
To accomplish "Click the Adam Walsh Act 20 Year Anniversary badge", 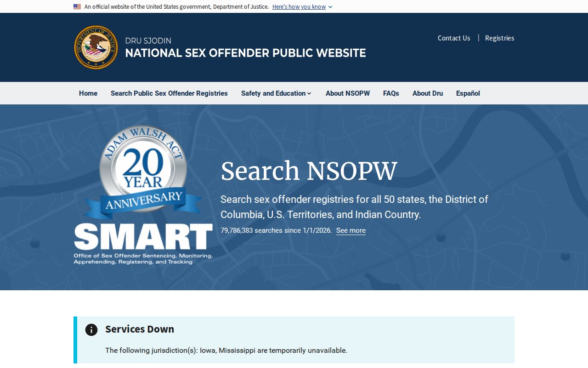I will 143,173.
